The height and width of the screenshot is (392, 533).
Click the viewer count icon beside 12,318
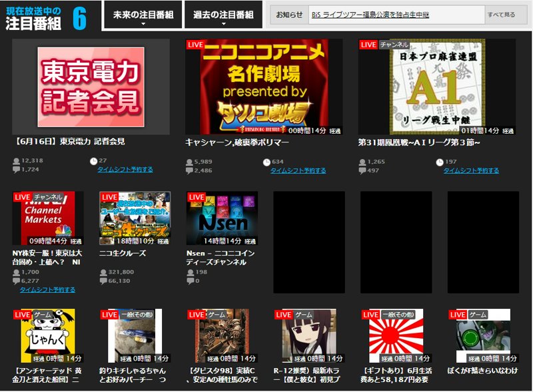coord(16,161)
